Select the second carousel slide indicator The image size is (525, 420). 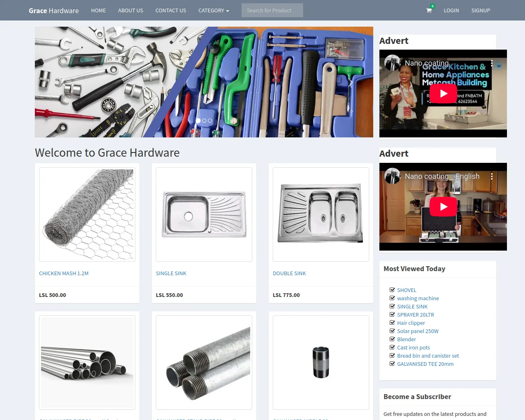coord(204,121)
